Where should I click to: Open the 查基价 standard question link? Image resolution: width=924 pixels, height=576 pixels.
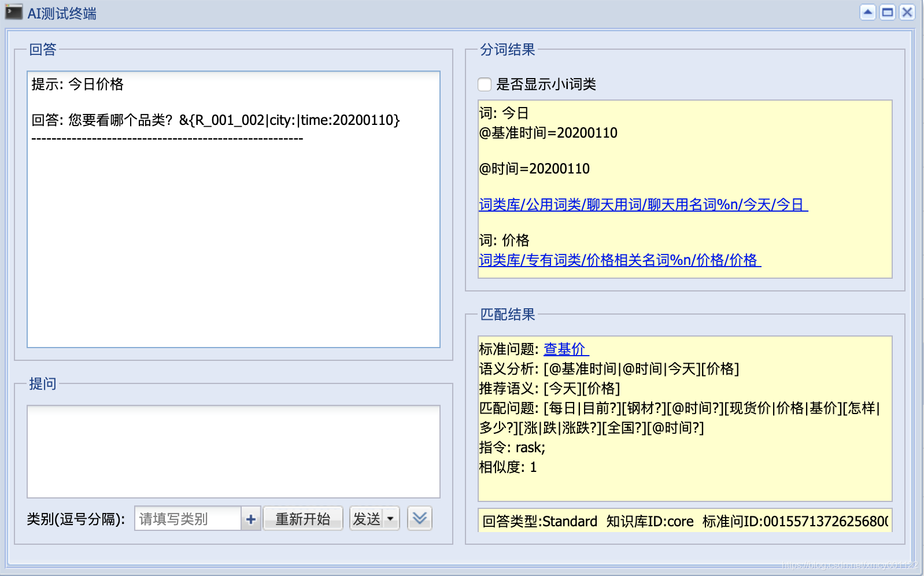566,349
